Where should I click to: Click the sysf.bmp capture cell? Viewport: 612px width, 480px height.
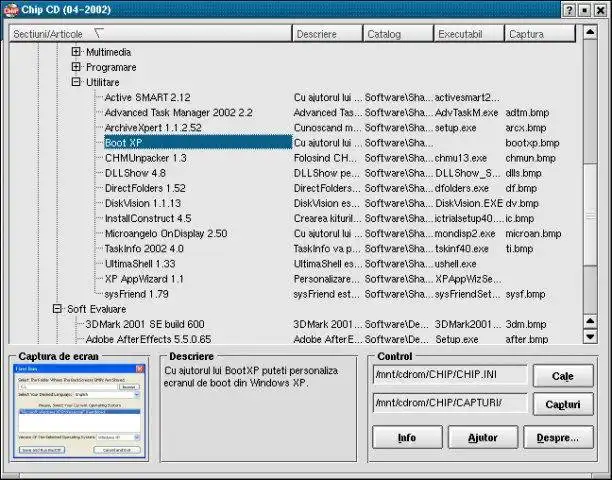(x=525, y=294)
